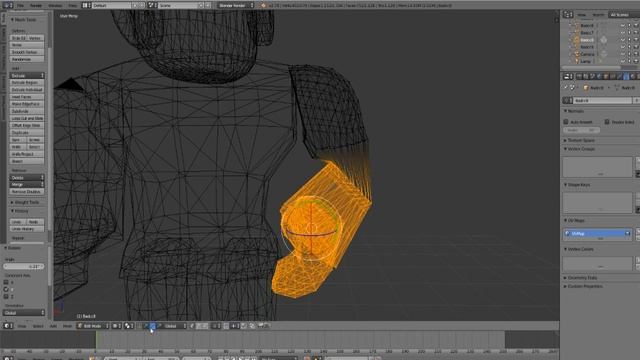Select the UVMap entry in UV Maps list

click(597, 233)
